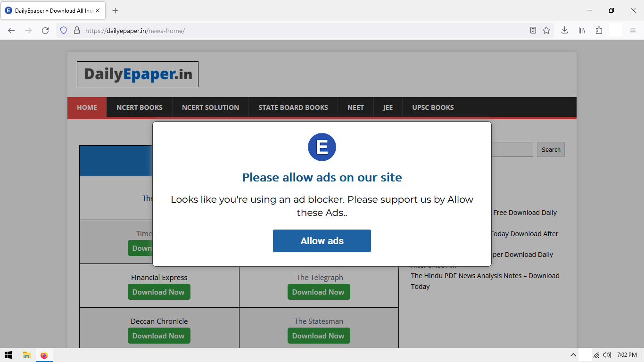The width and height of the screenshot is (644, 362).
Task: Open the Firefox application menu
Action: click(x=633, y=30)
